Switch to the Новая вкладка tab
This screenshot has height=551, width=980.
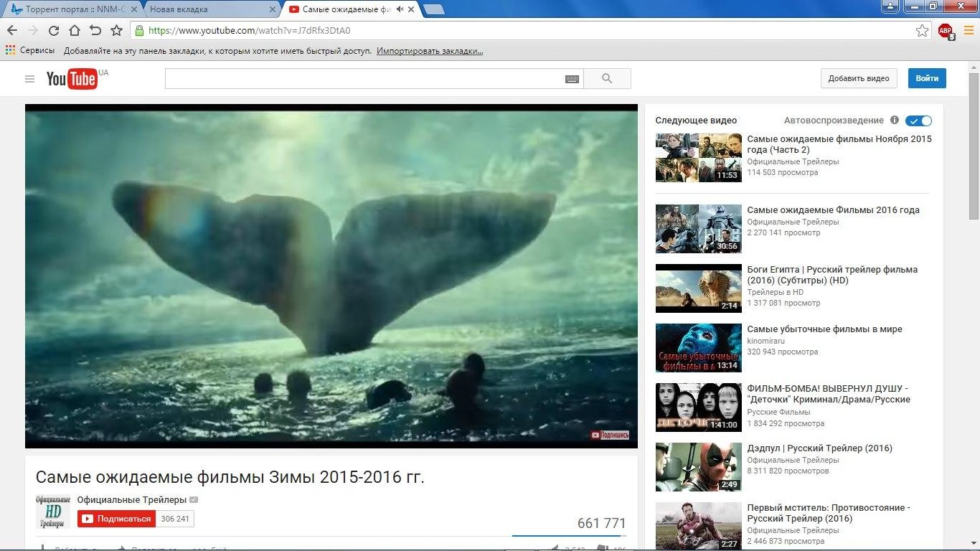click(x=209, y=9)
